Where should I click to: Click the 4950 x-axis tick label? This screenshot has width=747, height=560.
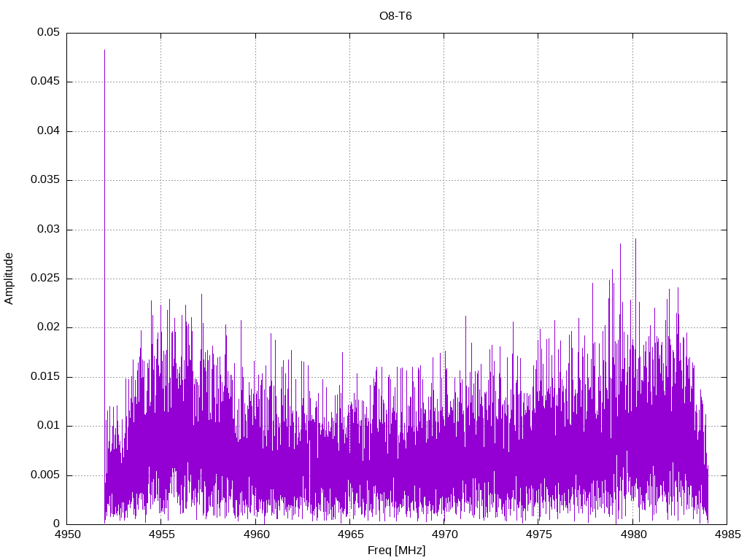67,534
